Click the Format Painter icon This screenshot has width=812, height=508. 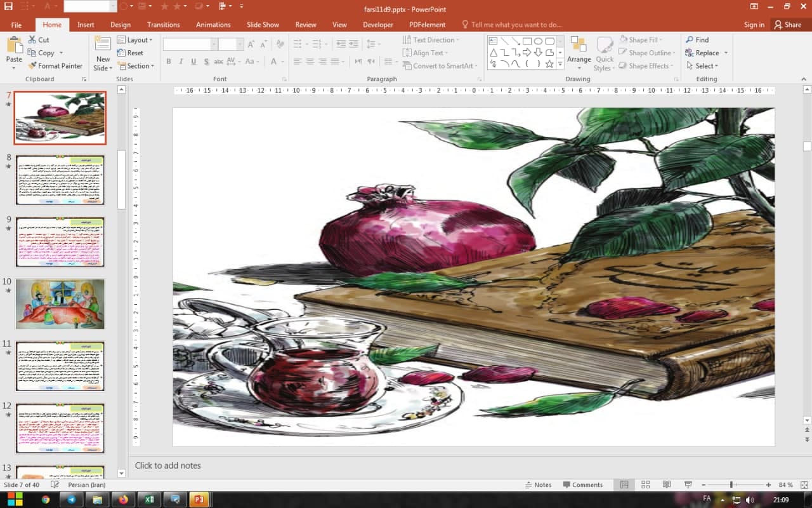tap(32, 66)
